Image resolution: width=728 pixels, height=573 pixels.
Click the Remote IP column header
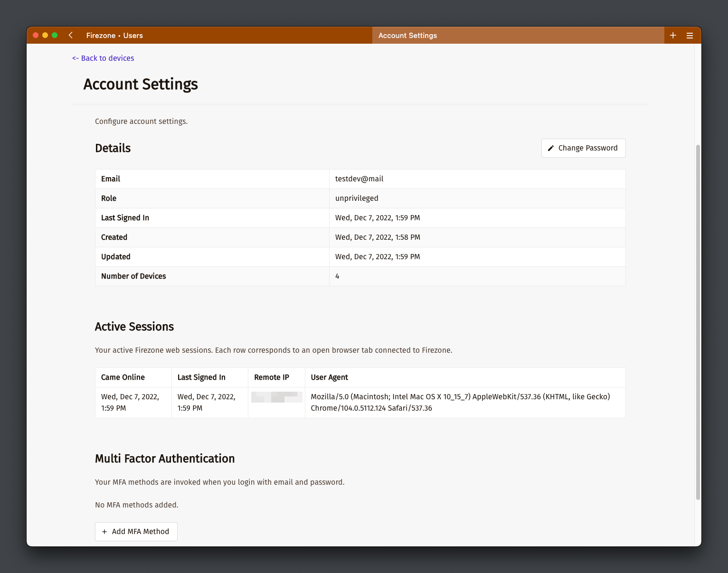pyautogui.click(x=272, y=377)
